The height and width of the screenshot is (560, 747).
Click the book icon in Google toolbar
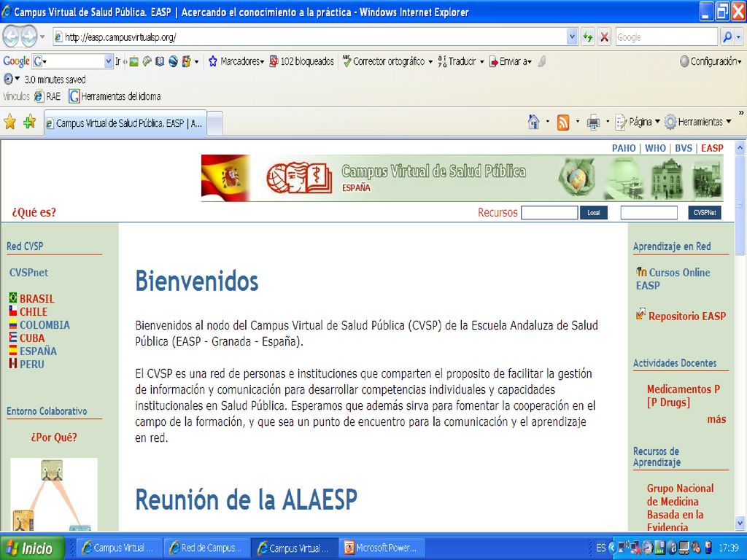pyautogui.click(x=160, y=61)
